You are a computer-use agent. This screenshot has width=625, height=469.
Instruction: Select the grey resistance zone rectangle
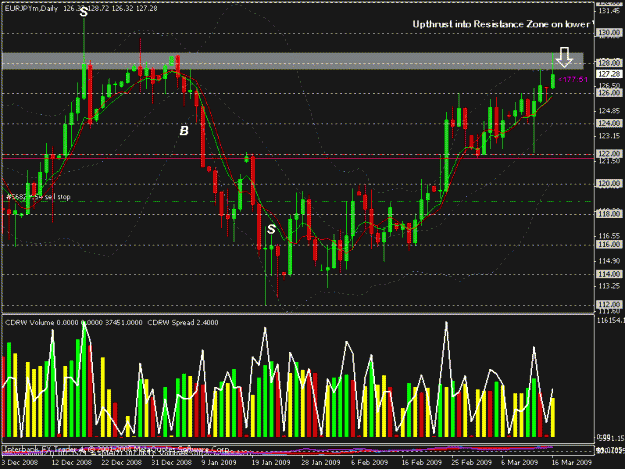pyautogui.click(x=293, y=61)
